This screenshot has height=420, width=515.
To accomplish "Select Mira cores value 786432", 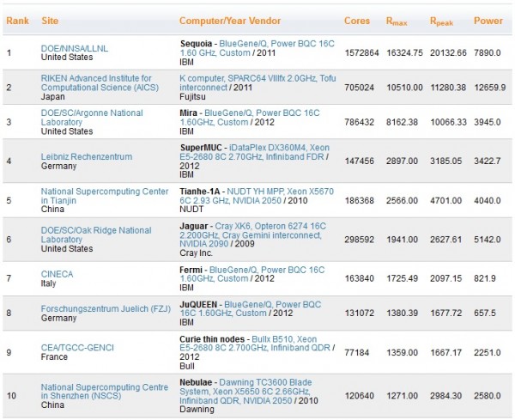I will click(360, 122).
